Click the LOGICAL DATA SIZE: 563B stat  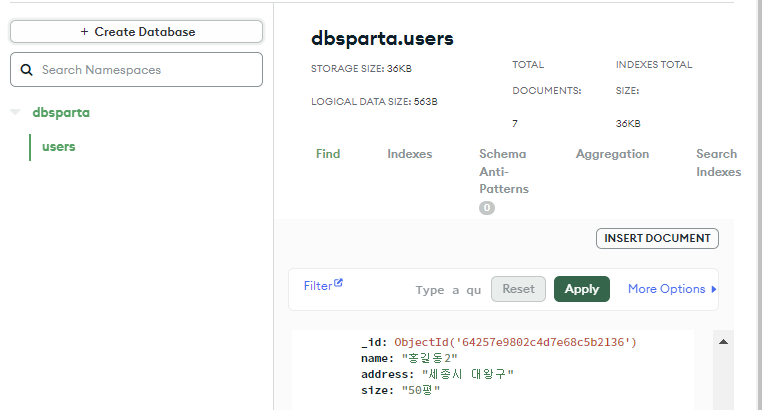374,102
